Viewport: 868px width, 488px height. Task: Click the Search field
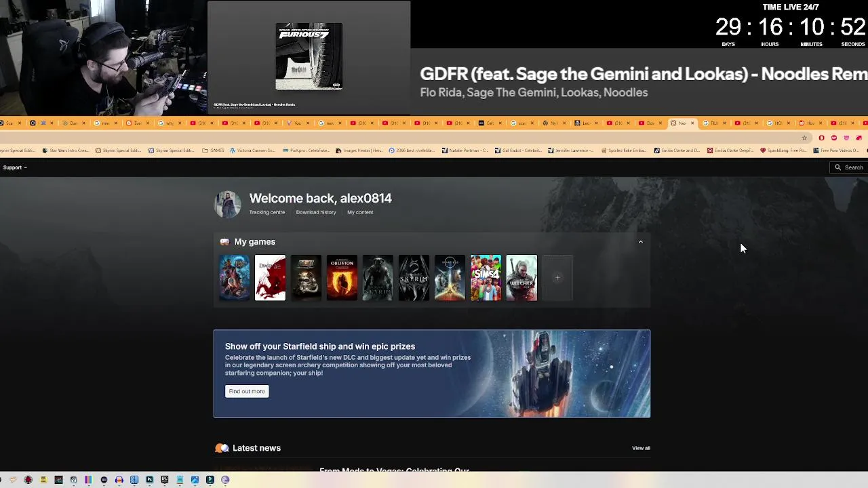(x=849, y=167)
